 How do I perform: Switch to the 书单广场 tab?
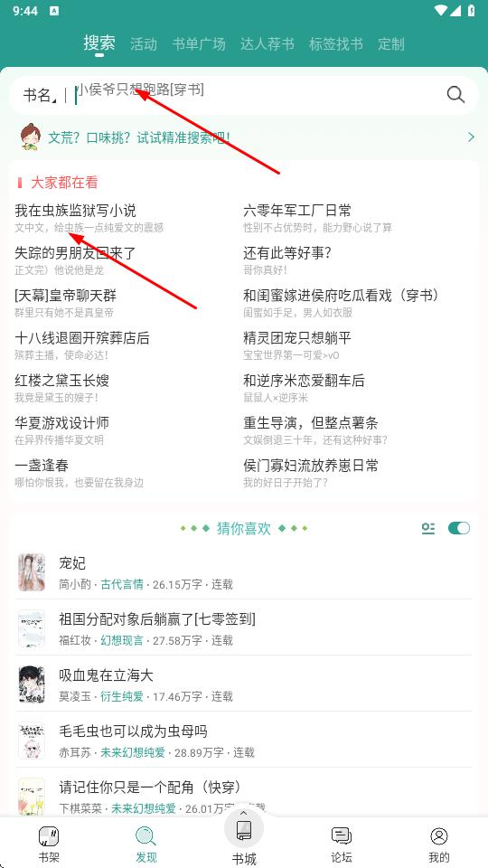[199, 44]
